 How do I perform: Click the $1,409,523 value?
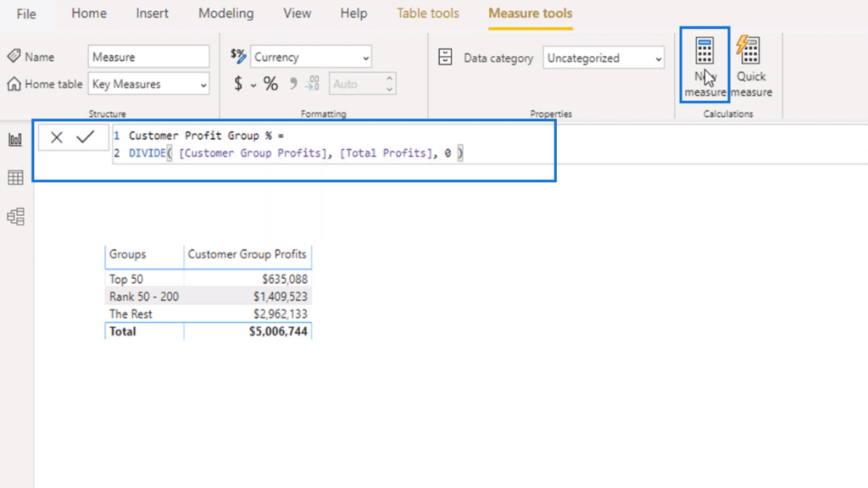280,297
